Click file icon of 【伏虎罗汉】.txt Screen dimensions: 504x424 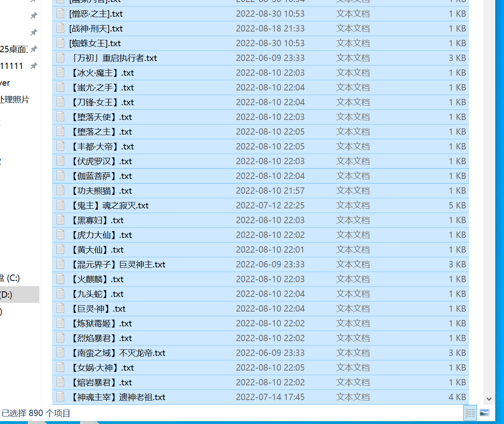pyautogui.click(x=61, y=161)
